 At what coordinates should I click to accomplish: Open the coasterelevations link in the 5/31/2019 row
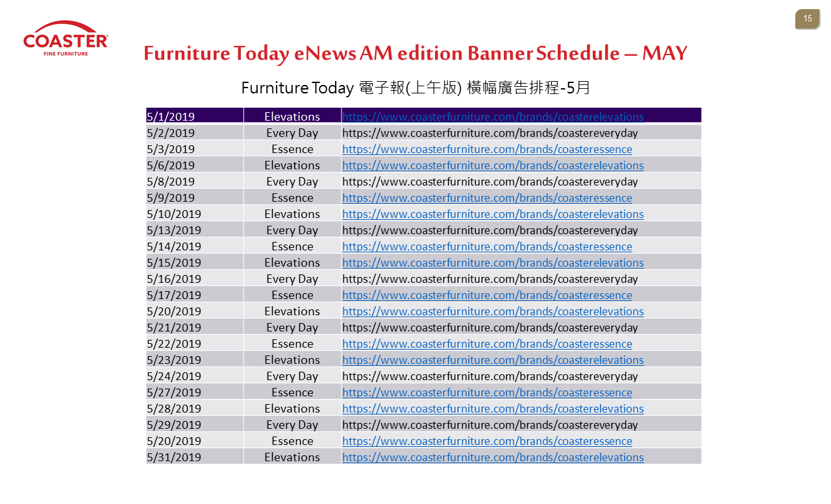tap(493, 457)
